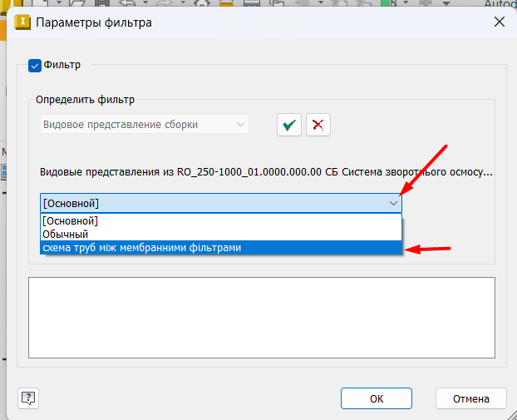Open the help icon button
The image size is (517, 420).
(28, 398)
